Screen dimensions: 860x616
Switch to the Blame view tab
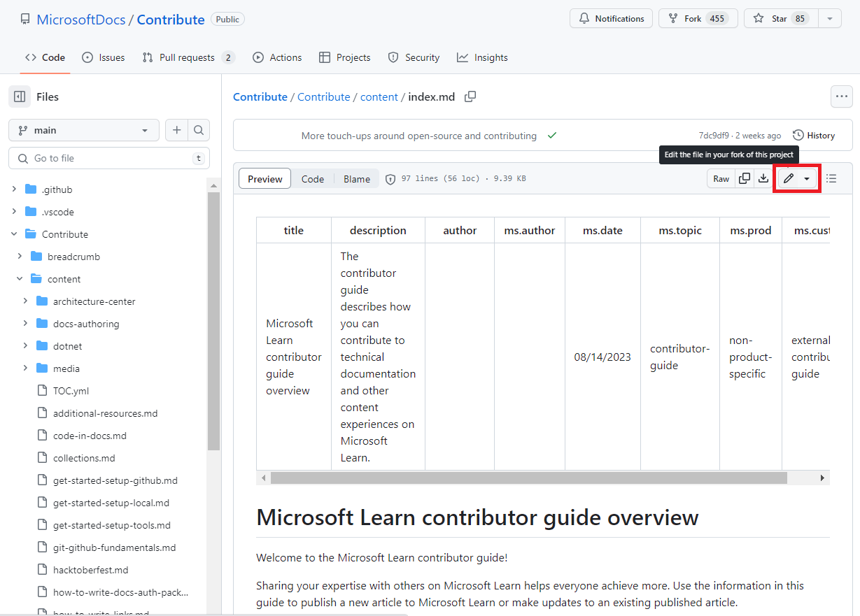coord(357,178)
